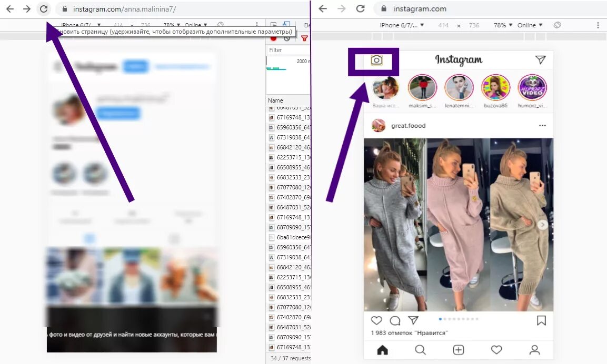Save the post with the bookmark icon

click(541, 320)
